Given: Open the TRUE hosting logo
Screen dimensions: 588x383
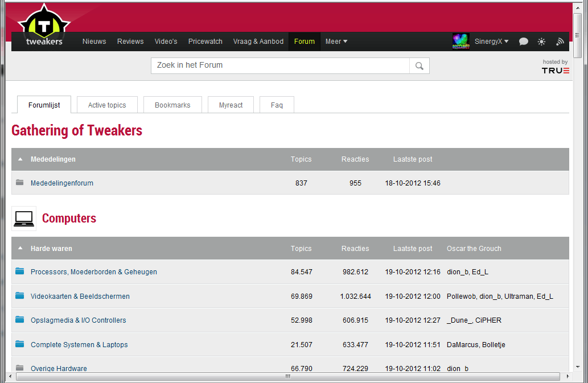Looking at the screenshot, I should 556,71.
